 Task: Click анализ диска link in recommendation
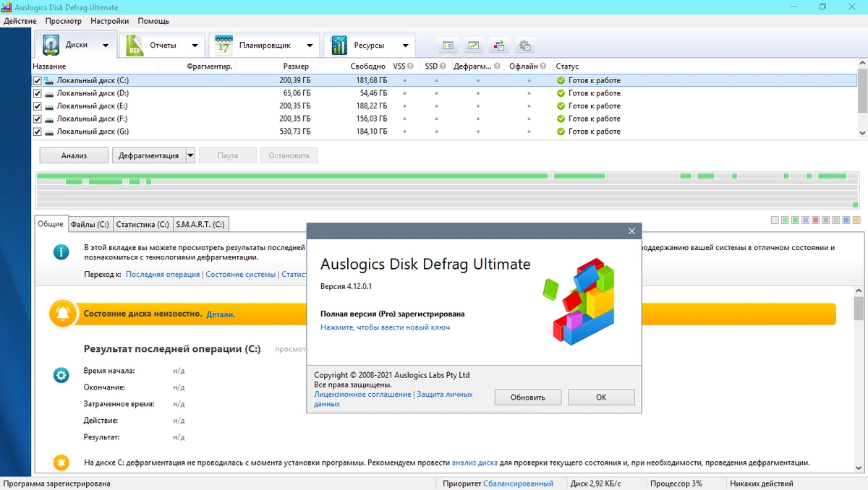click(475, 463)
